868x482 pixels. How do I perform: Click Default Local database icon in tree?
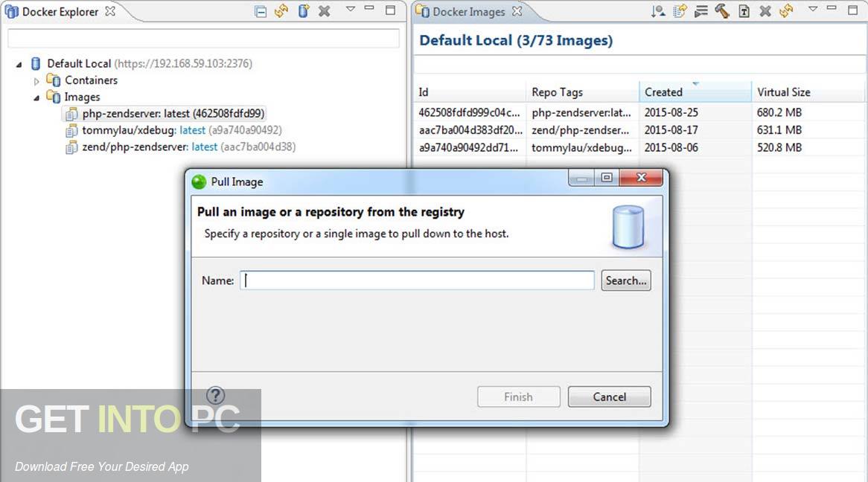click(x=36, y=64)
